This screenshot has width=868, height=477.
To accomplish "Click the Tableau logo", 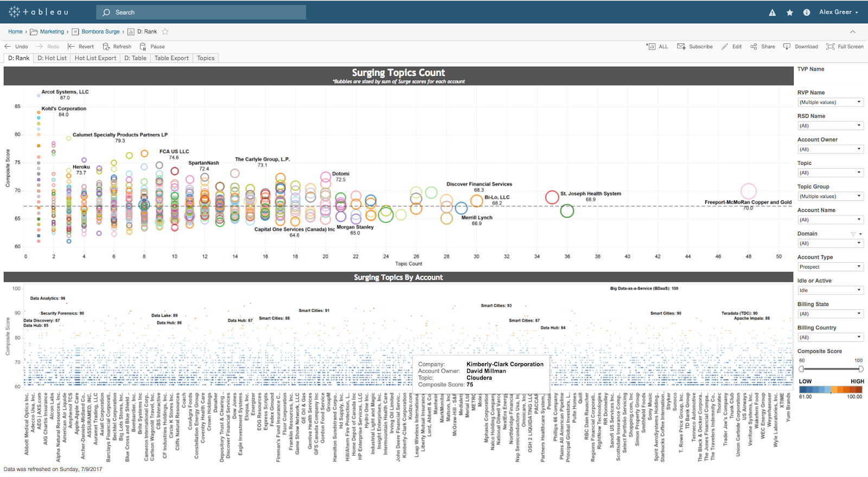I will point(38,12).
